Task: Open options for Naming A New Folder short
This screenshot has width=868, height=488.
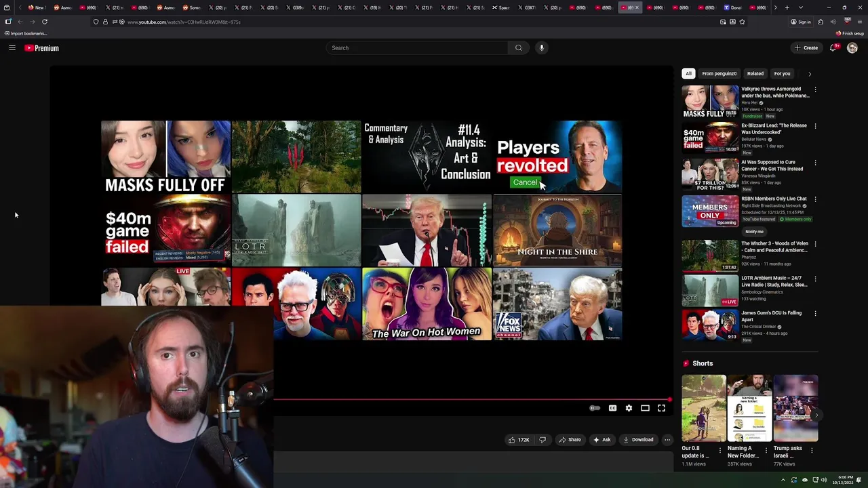Action: click(766, 450)
